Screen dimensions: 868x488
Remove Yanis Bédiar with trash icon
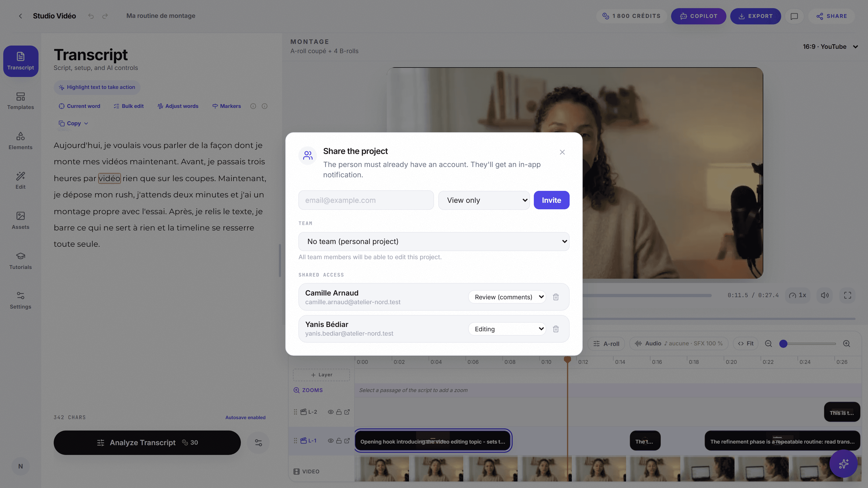pos(556,329)
